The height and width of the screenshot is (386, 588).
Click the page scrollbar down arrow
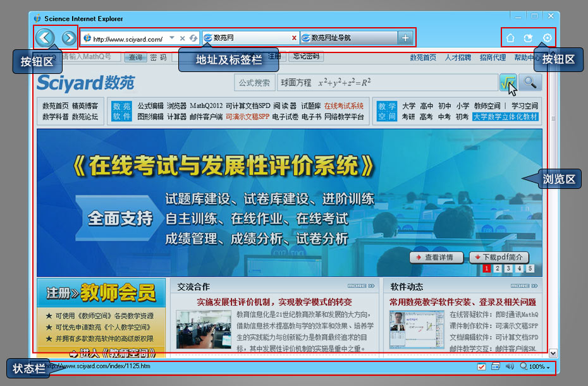pos(553,353)
